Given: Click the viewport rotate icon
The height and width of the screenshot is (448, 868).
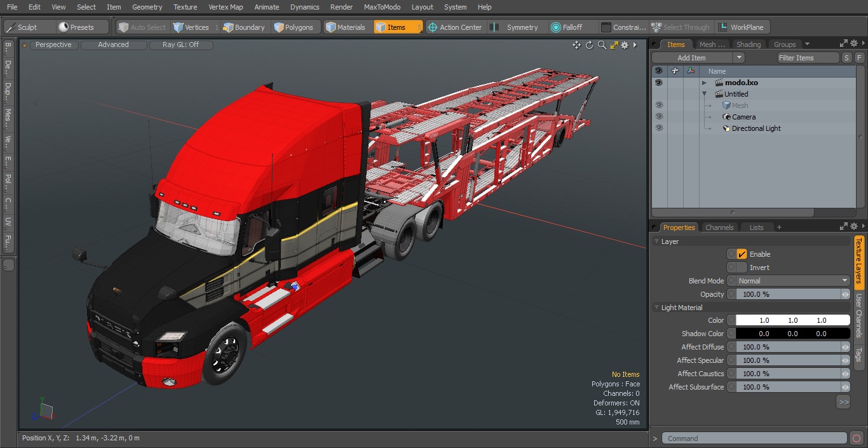Looking at the screenshot, I should coord(589,45).
